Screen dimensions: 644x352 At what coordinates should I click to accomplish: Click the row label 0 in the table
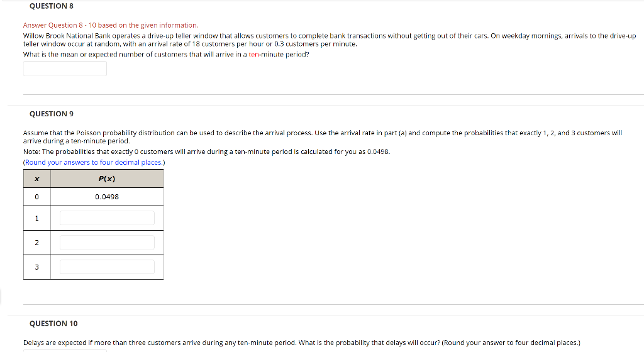(x=37, y=197)
